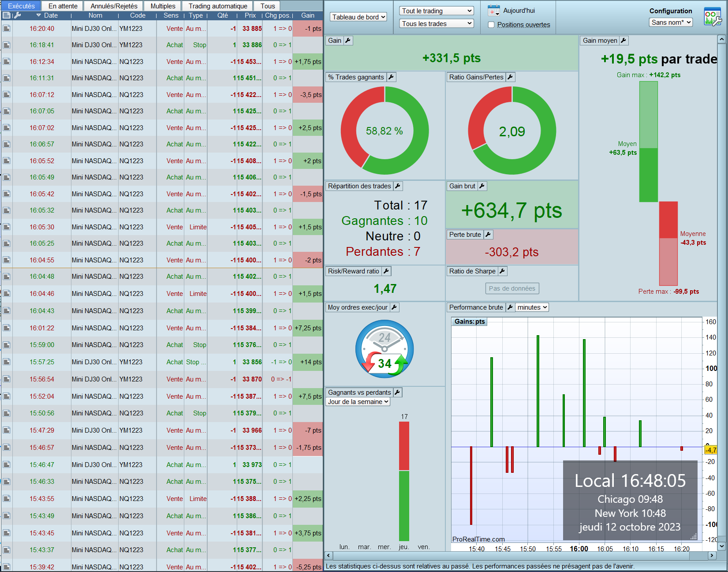Click wrench icon in orders list header
728x572 pixels.
tap(17, 15)
